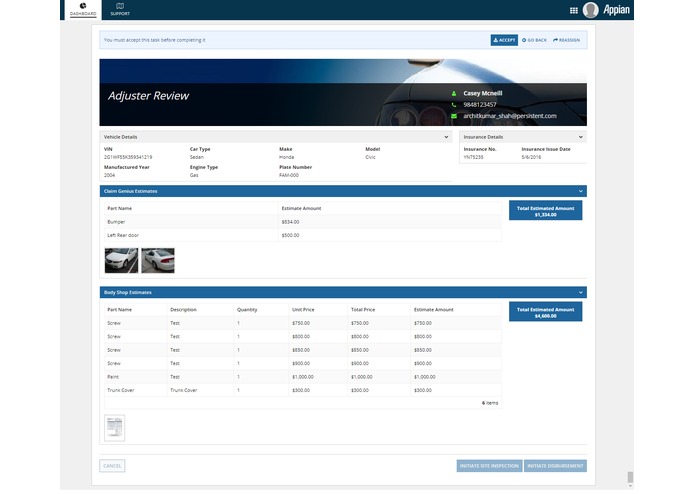The height and width of the screenshot is (494, 695).
Task: Click the email envelope icon
Action: (453, 116)
